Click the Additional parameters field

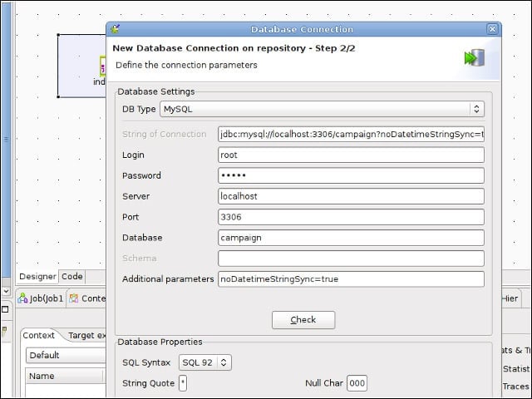(351, 279)
